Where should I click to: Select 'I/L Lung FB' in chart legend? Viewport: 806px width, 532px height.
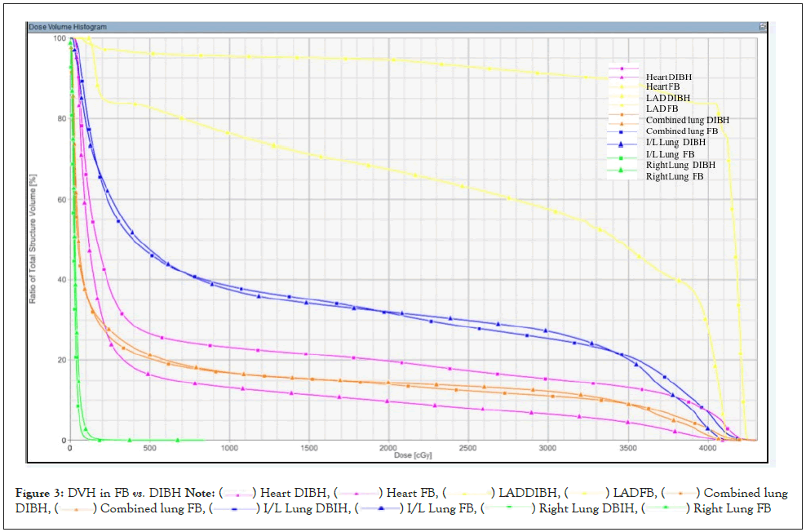[x=670, y=153]
